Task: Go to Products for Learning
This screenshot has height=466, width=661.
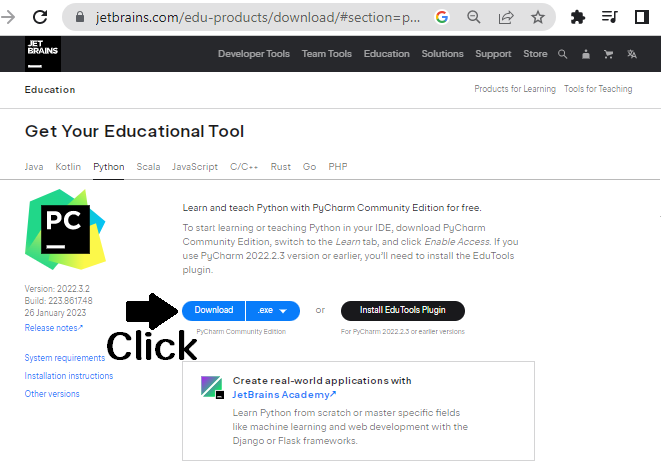Action: point(515,89)
